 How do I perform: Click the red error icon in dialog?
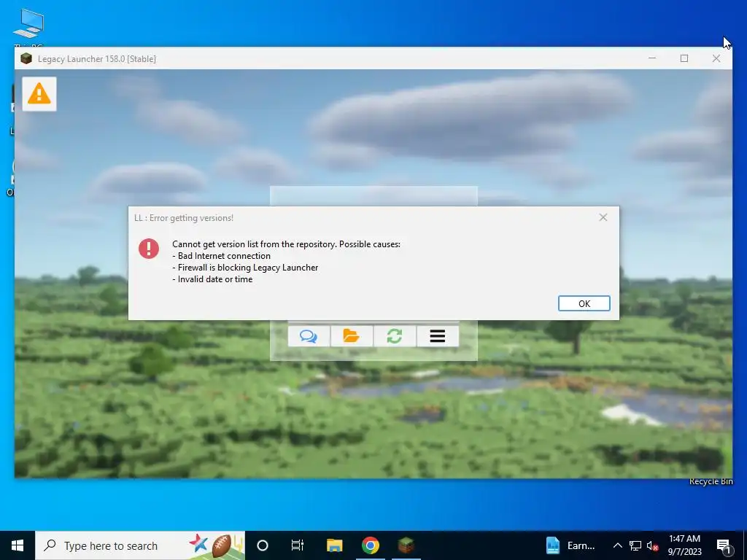[149, 249]
